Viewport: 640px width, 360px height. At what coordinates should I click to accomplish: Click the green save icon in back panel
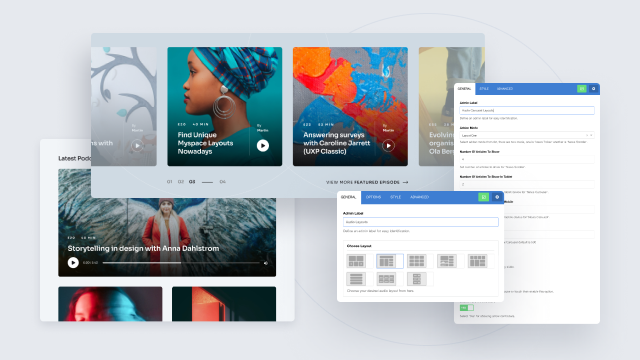tap(582, 89)
